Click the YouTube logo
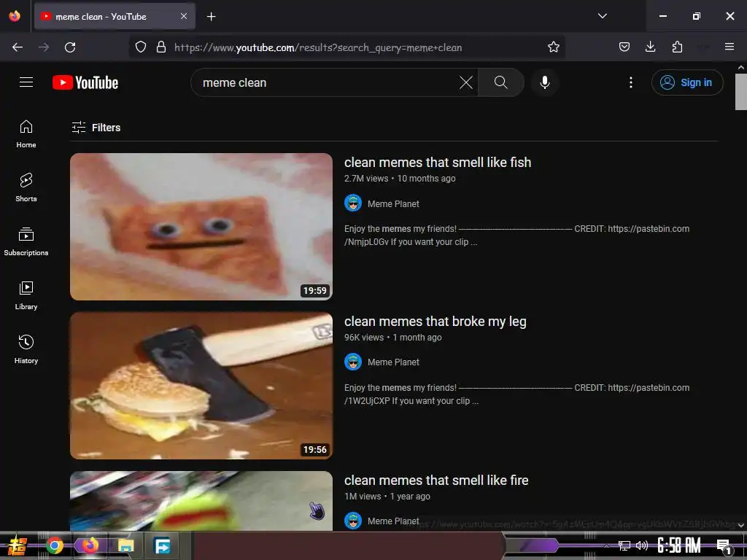This screenshot has width=747, height=560. (x=85, y=82)
